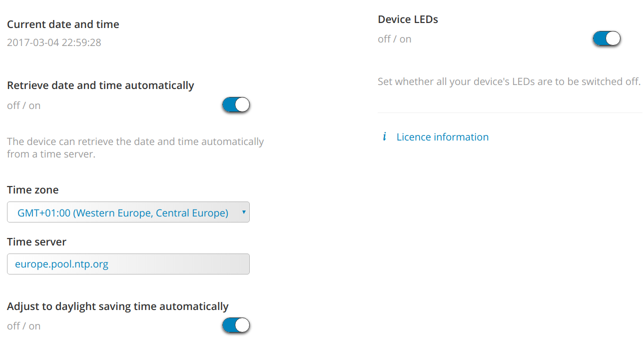
Task: Open the Time zone dropdown list
Action: [x=128, y=212]
